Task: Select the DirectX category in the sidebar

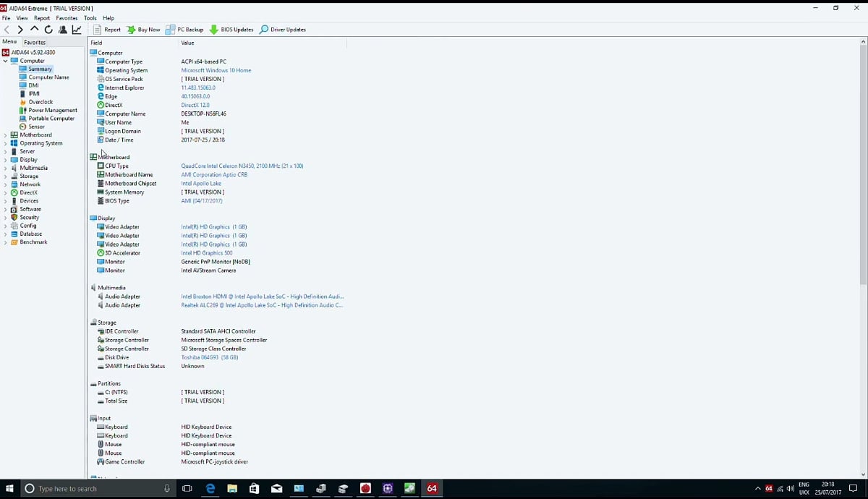Action: 28,193
